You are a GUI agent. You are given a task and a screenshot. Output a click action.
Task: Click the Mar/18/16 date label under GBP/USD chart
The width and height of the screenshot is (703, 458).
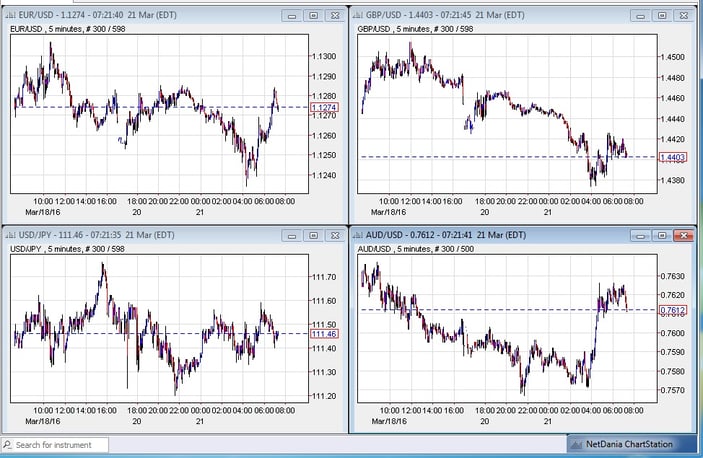coord(389,212)
